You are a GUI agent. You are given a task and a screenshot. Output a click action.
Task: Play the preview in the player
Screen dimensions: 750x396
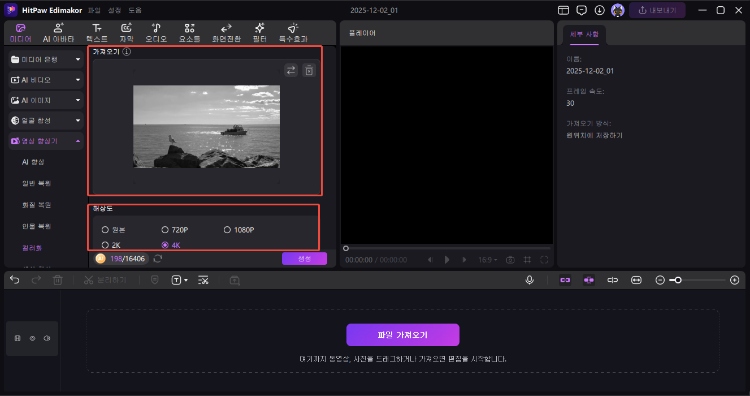[447, 260]
